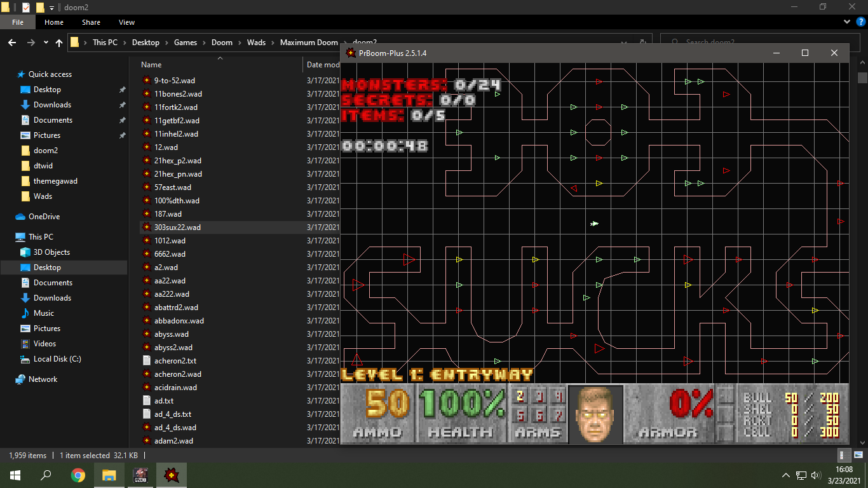Select This PC in navigation pane
The width and height of the screenshot is (868, 488).
pyautogui.click(x=41, y=237)
